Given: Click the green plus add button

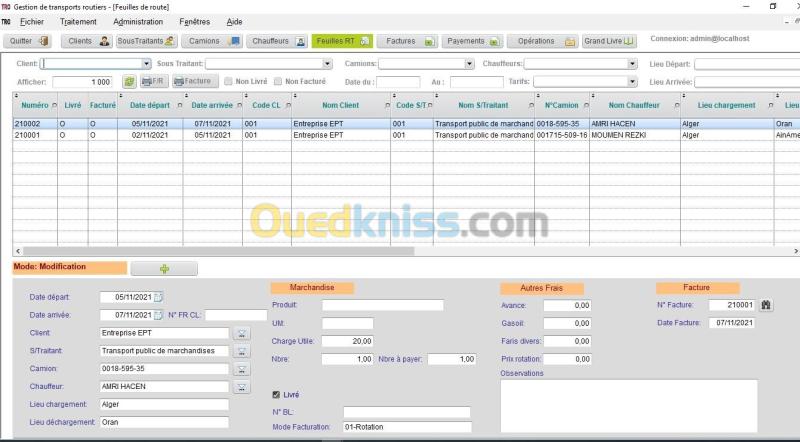Looking at the screenshot, I should pyautogui.click(x=164, y=268).
